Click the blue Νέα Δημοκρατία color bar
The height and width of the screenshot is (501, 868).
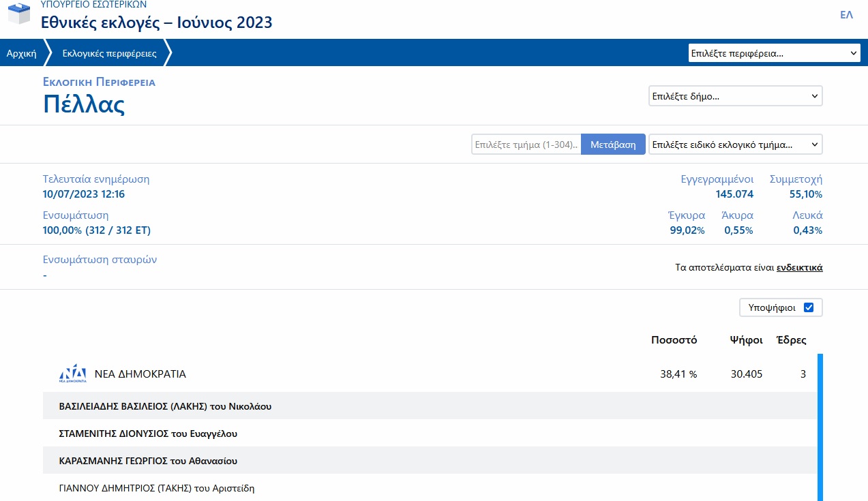point(820,423)
